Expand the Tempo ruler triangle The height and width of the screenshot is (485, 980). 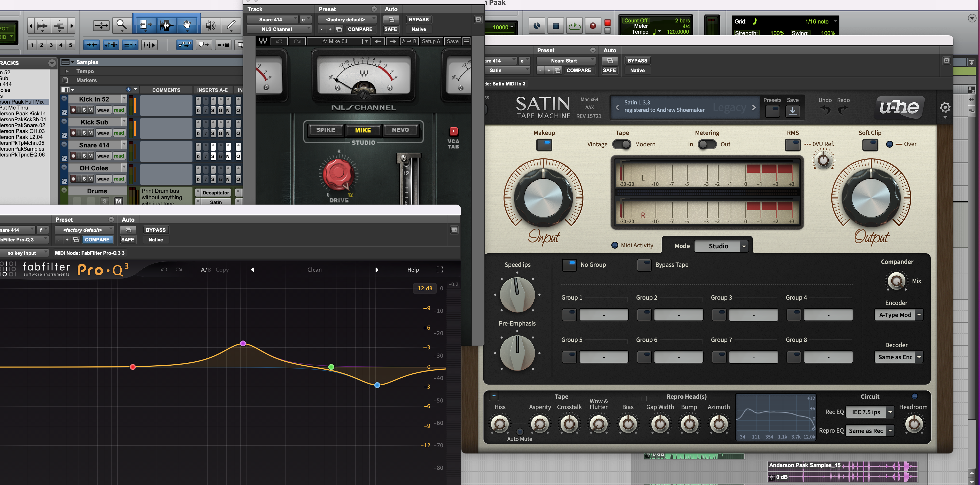[67, 71]
